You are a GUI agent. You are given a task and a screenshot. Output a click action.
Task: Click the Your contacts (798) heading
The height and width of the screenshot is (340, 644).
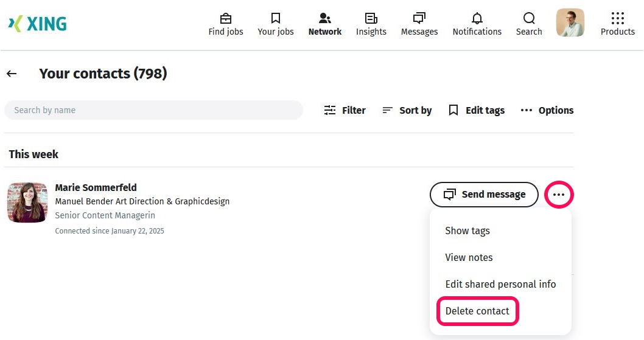click(x=103, y=74)
